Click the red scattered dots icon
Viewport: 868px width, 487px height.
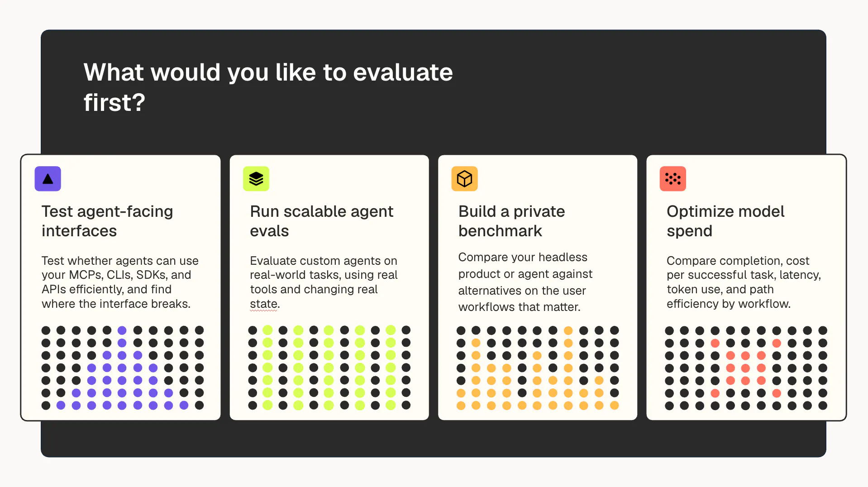tap(672, 179)
